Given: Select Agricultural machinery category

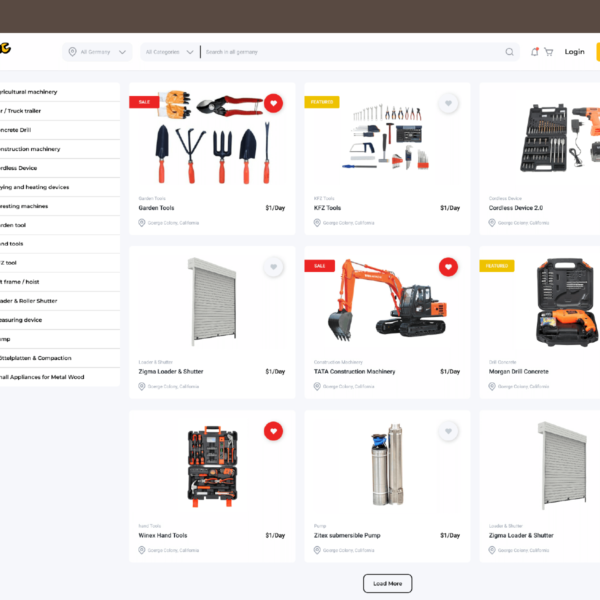Looking at the screenshot, I should (x=60, y=92).
